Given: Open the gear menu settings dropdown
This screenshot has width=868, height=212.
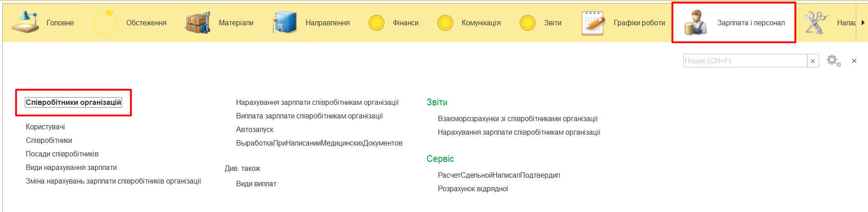Looking at the screenshot, I should pos(833,61).
